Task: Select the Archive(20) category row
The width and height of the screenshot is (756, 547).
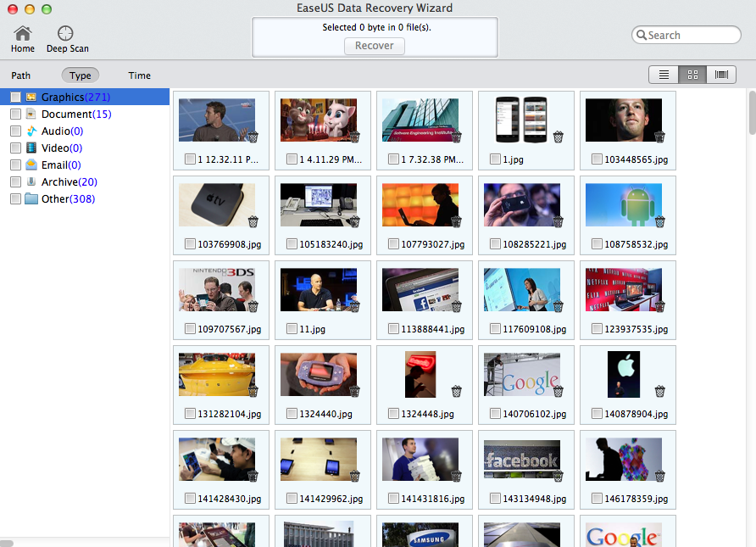Action: point(85,181)
